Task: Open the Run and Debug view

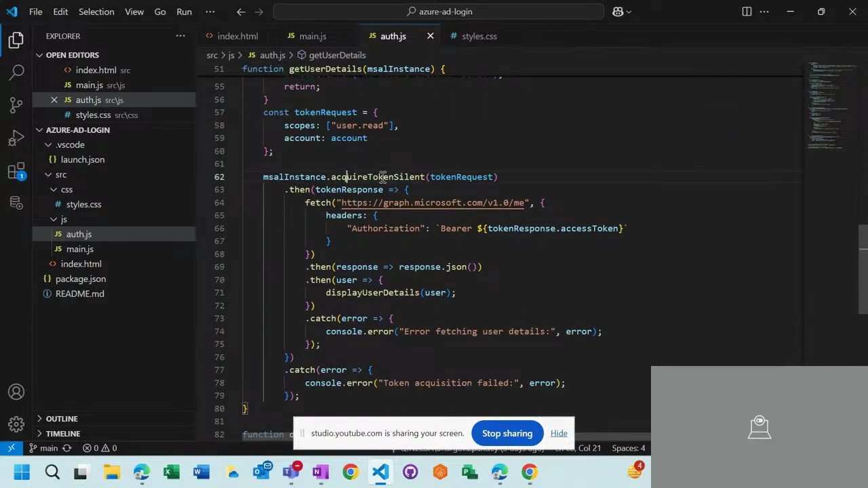Action: click(x=16, y=138)
